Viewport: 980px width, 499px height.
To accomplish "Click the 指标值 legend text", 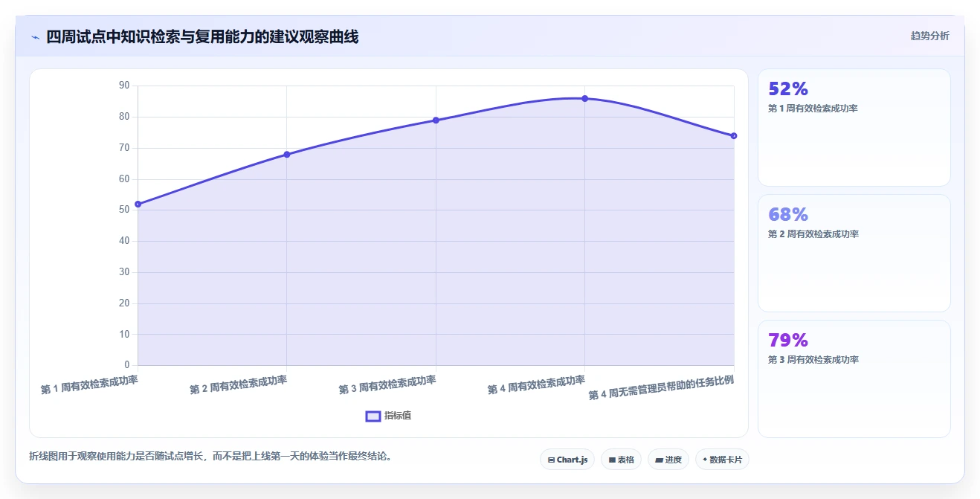I will coord(398,416).
